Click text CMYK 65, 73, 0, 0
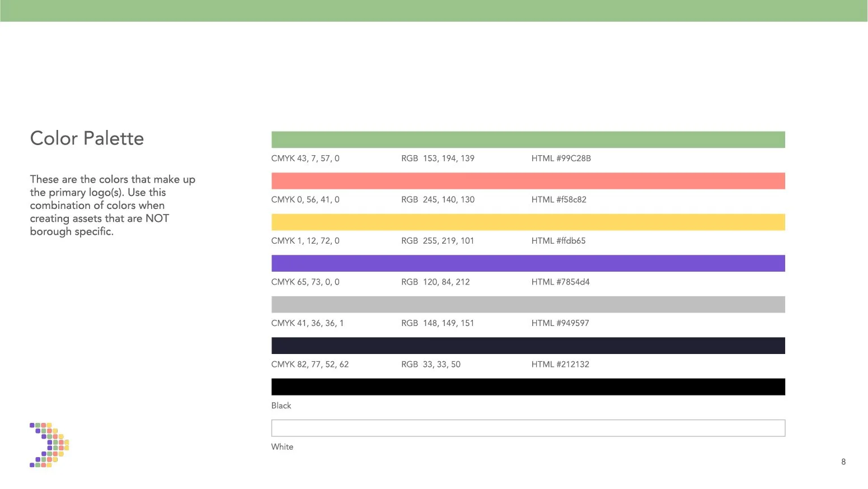The image size is (868, 489). (305, 282)
